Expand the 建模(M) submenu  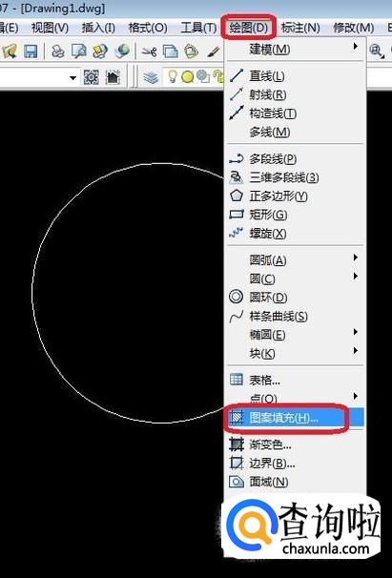pyautogui.click(x=295, y=49)
